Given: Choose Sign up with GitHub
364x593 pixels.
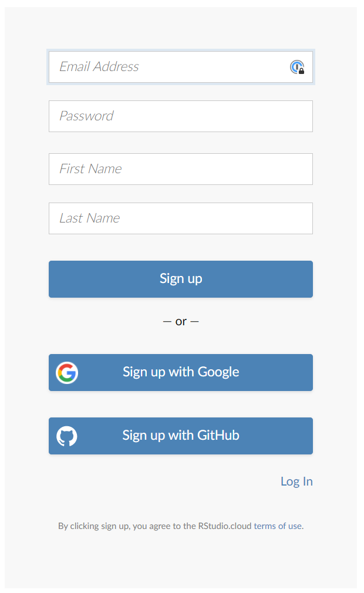Looking at the screenshot, I should pos(180,436).
